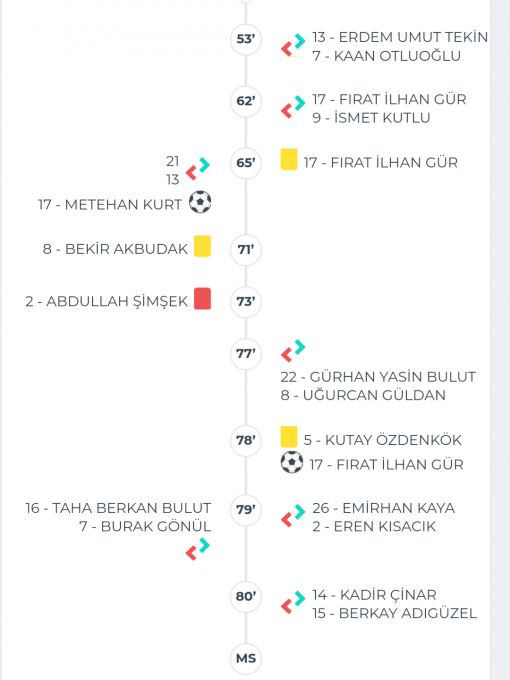Click the substitution icon at 77'
The height and width of the screenshot is (680, 510).
293,351
